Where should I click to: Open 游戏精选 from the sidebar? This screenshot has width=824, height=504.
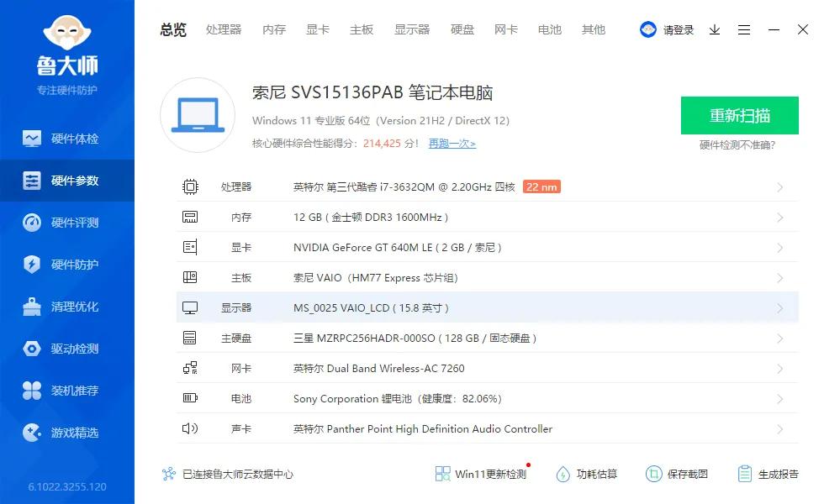[67, 433]
